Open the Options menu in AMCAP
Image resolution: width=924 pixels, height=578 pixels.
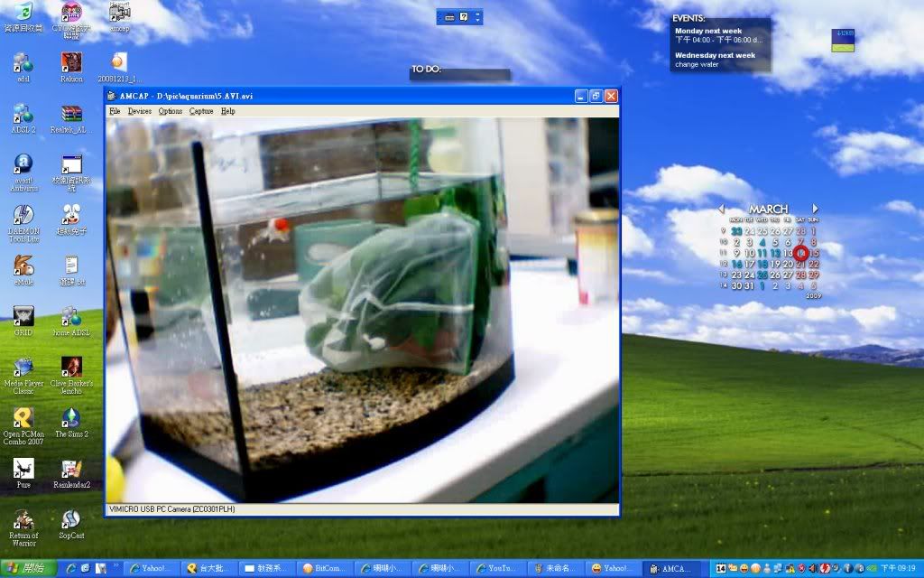[x=170, y=111]
